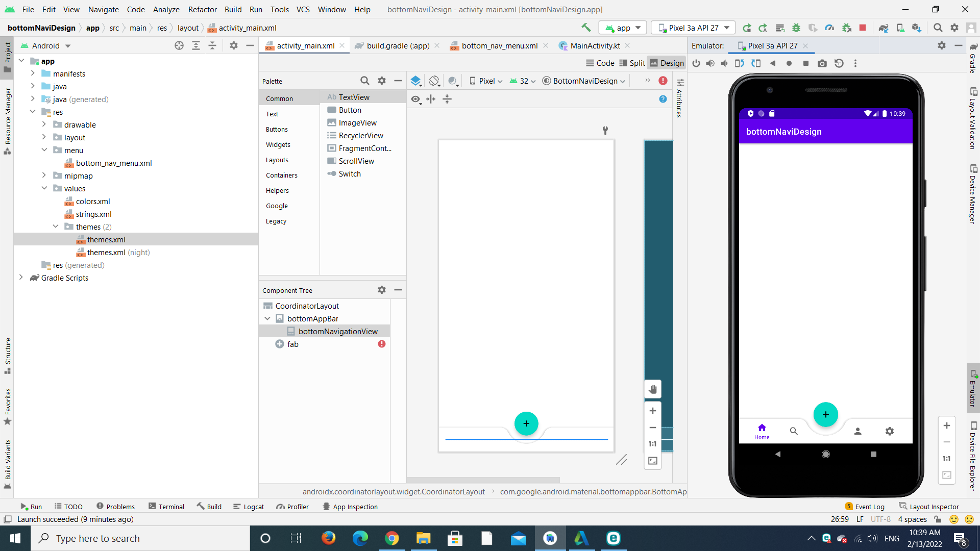The height and width of the screenshot is (551, 980).
Task: Open the Pixel device dropdown
Action: pos(485,81)
